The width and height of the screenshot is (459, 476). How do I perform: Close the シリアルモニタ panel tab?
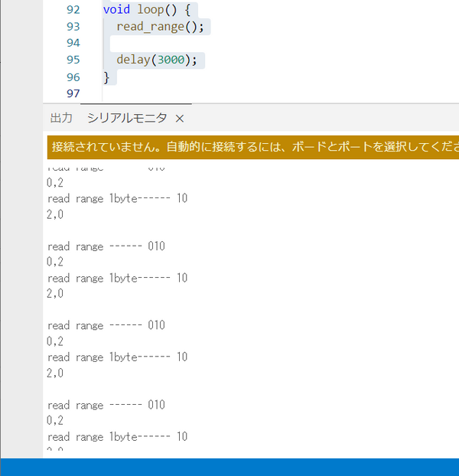pyautogui.click(x=180, y=119)
